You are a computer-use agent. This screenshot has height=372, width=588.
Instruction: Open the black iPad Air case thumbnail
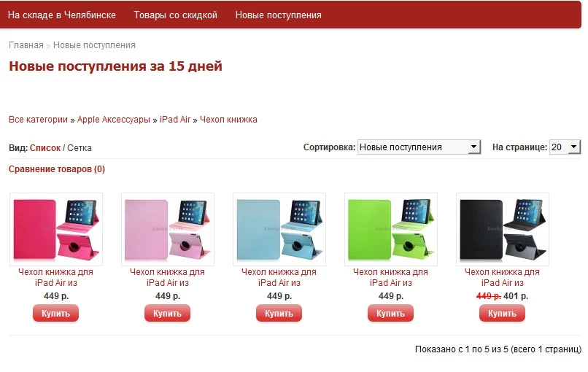pyautogui.click(x=503, y=229)
